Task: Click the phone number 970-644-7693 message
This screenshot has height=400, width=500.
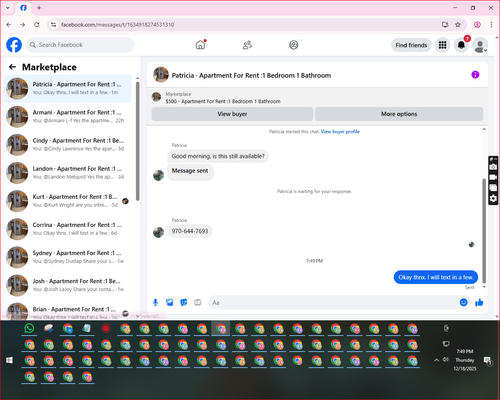Action: coord(190,231)
